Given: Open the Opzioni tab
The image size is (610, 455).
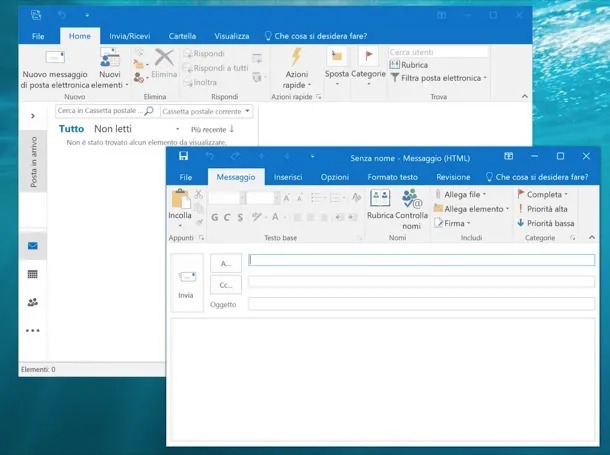Looking at the screenshot, I should click(x=335, y=177).
